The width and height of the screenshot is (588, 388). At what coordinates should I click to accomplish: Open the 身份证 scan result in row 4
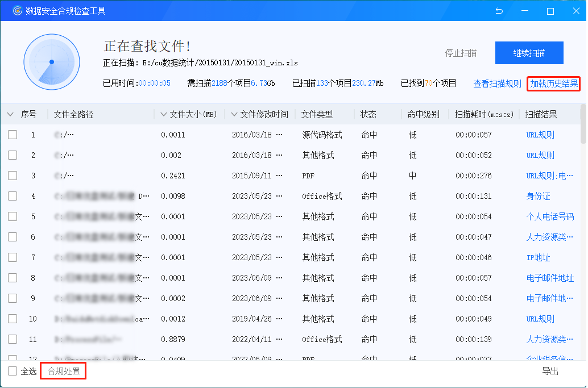point(538,196)
